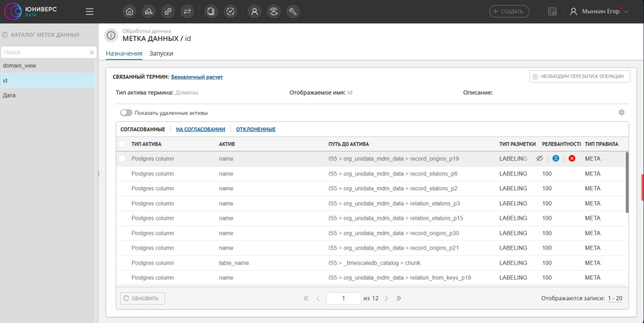Click the two-arrows exchange icon in toolbar
This screenshot has height=323, width=644.
pyautogui.click(x=187, y=11)
